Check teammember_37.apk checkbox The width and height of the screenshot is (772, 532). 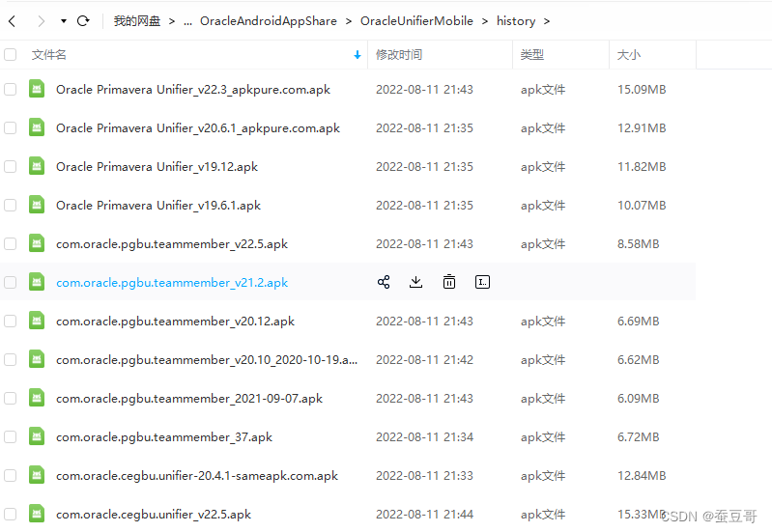coord(10,437)
